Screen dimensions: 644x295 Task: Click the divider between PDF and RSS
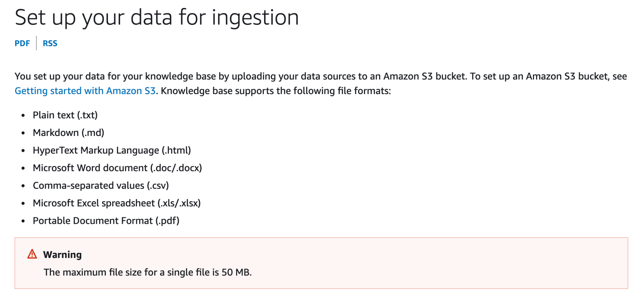click(x=37, y=43)
